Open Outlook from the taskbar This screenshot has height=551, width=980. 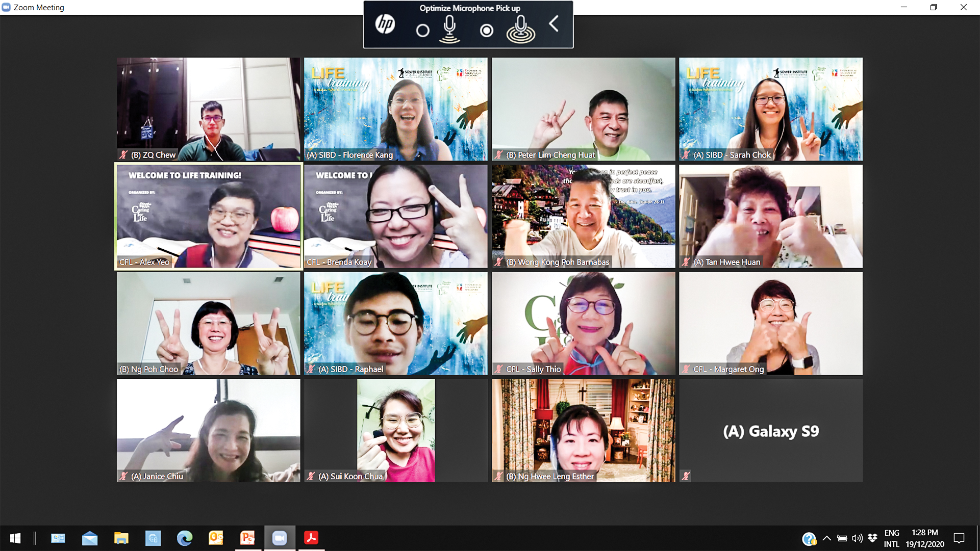pyautogui.click(x=216, y=538)
